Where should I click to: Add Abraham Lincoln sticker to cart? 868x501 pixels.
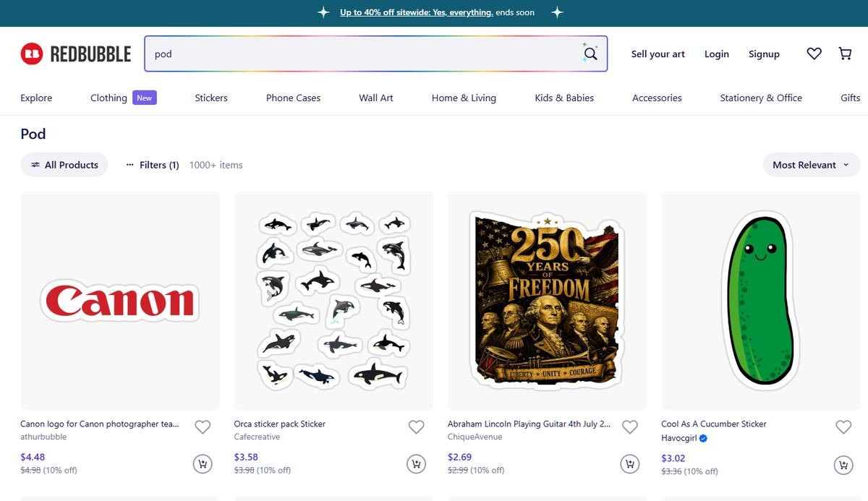pyautogui.click(x=630, y=463)
